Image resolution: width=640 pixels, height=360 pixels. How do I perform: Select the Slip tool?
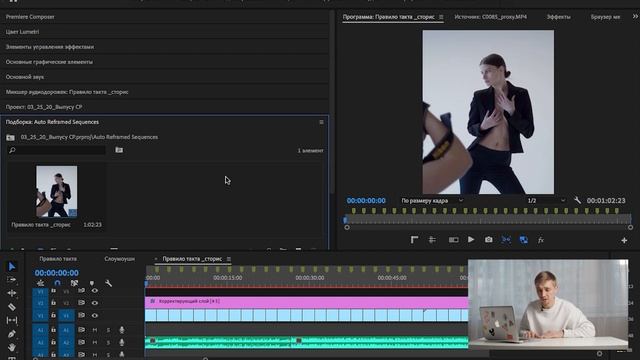click(x=12, y=320)
